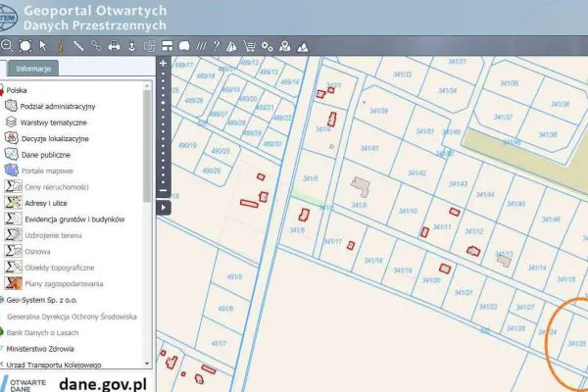Viewport: 588px width, 392px height.
Task: Toggle Podział administracyjny layer icon
Action: pos(11,106)
